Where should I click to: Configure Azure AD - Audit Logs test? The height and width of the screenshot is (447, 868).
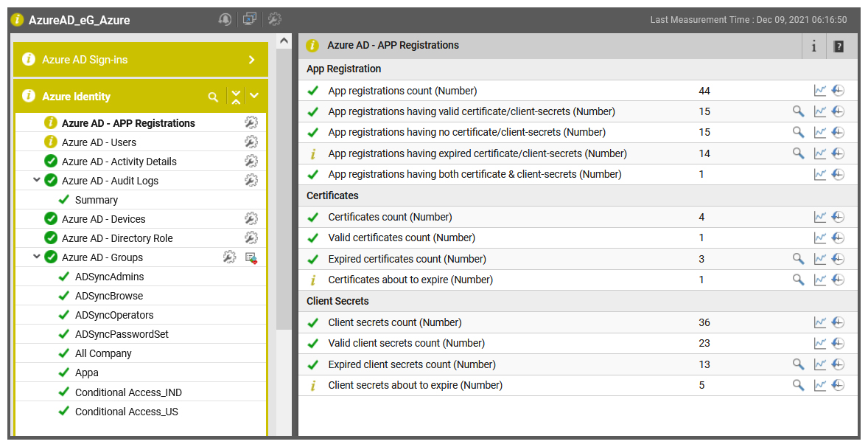[251, 180]
